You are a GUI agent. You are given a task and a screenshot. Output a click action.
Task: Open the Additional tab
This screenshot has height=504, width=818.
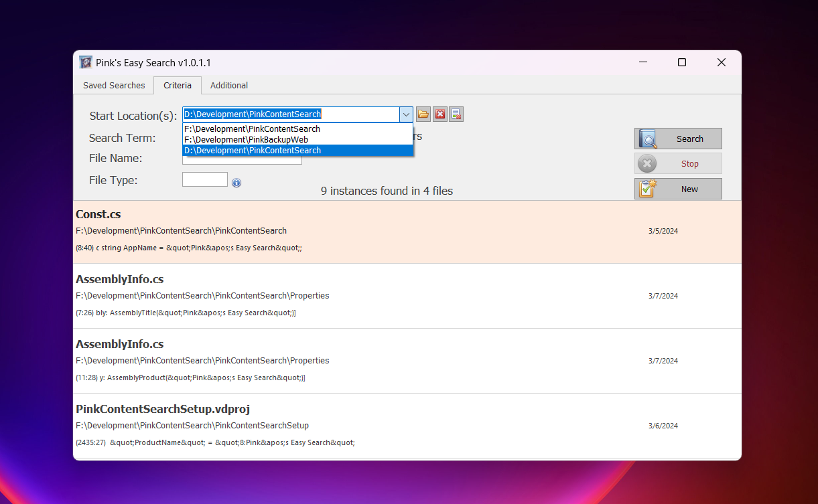(x=229, y=85)
